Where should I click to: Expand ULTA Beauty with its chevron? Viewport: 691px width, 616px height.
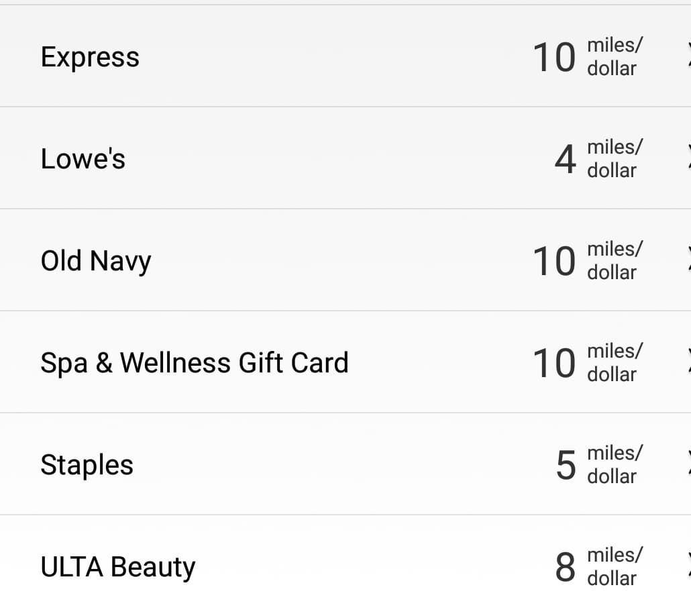688,568
